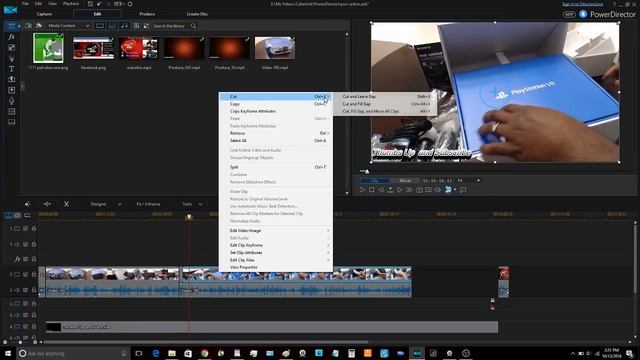
Task: Click the snapshot camera icon in preview controls
Action: coord(419,190)
